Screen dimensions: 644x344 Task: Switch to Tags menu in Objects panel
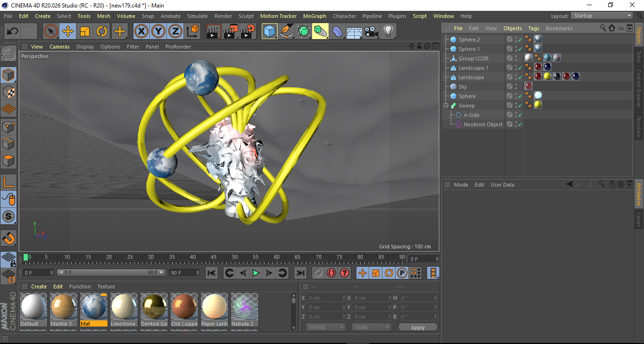point(534,28)
